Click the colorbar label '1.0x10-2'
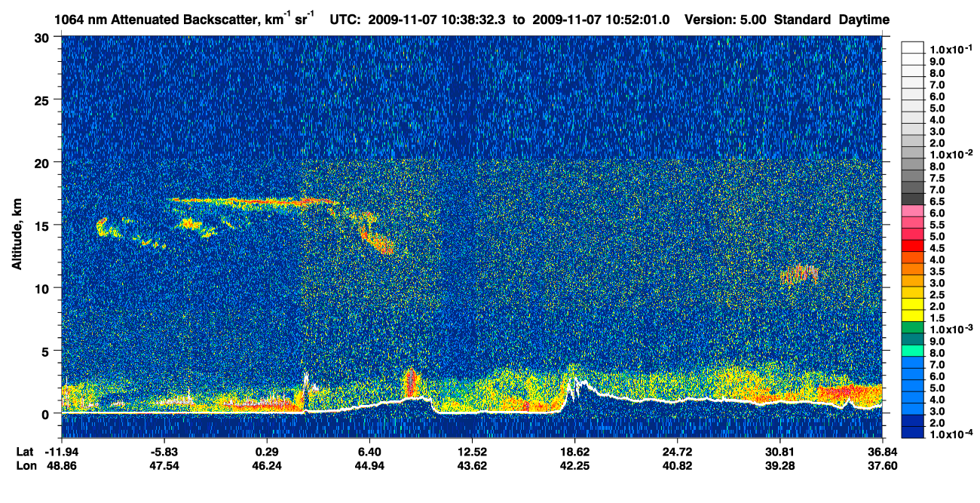Image resolution: width=980 pixels, height=503 pixels. (951, 155)
